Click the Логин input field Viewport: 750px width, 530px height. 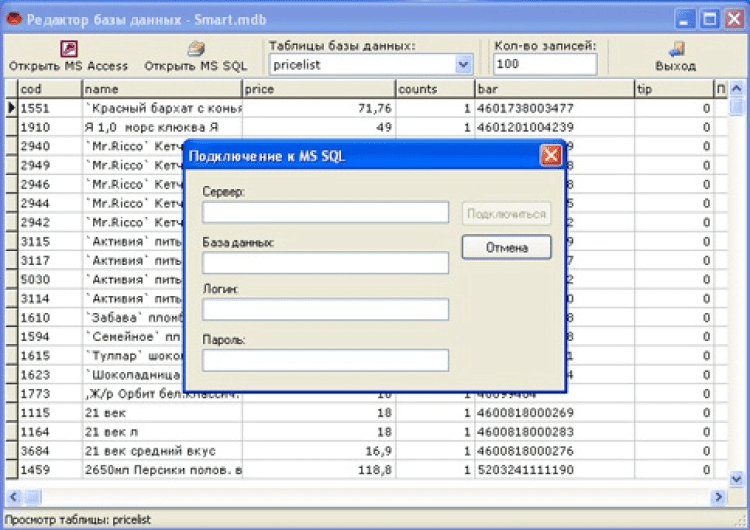click(325, 309)
